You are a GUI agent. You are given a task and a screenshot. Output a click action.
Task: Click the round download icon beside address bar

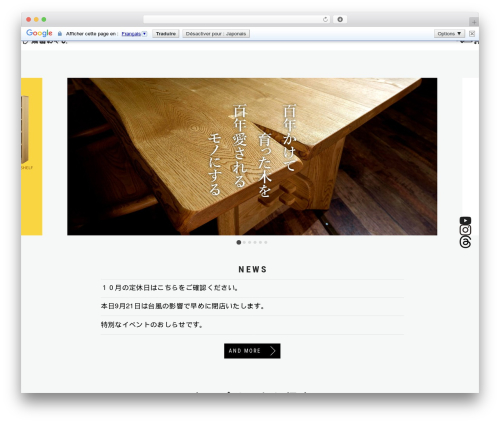[x=340, y=19]
